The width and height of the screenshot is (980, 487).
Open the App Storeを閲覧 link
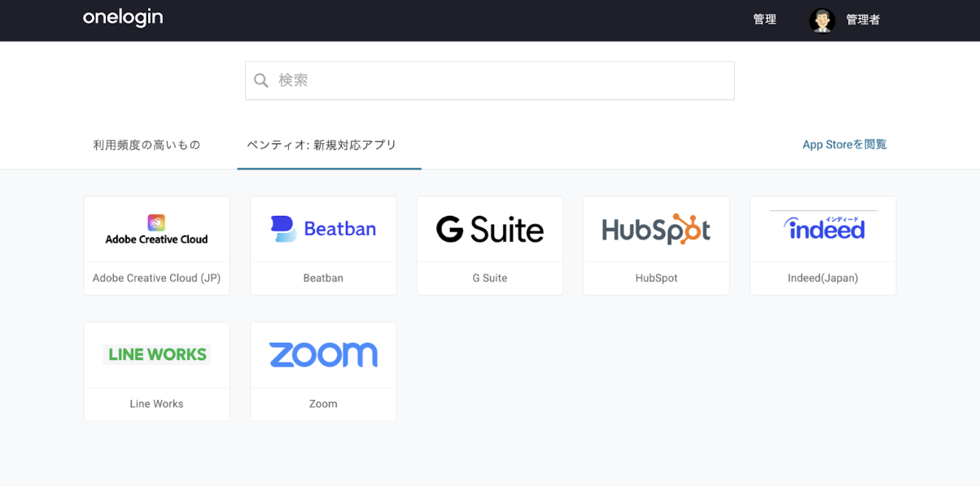[x=844, y=144]
